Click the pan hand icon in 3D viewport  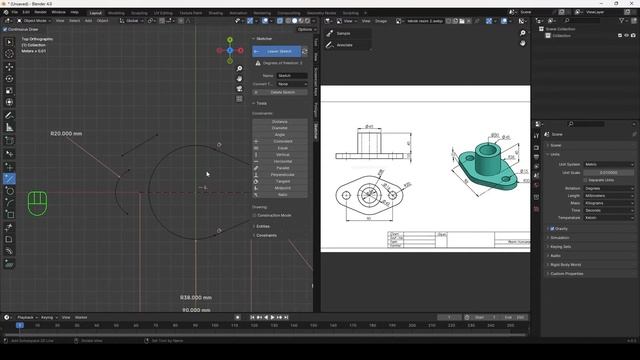coord(239,78)
